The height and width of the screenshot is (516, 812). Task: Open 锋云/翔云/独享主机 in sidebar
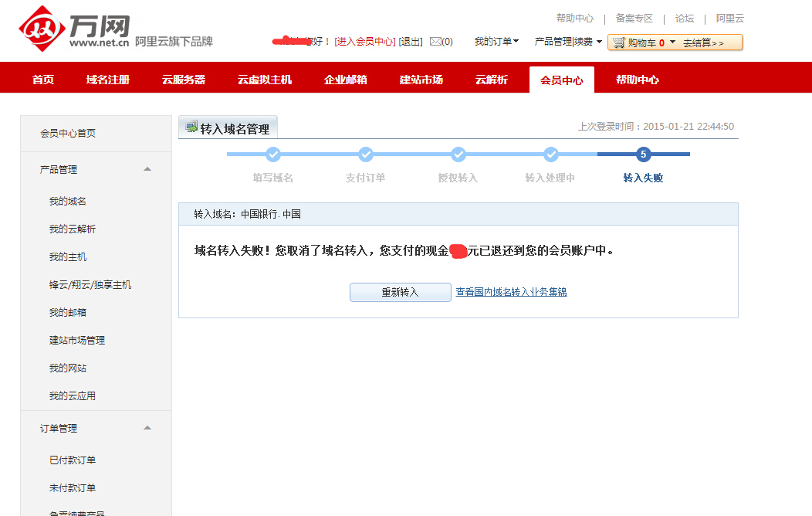(x=90, y=284)
